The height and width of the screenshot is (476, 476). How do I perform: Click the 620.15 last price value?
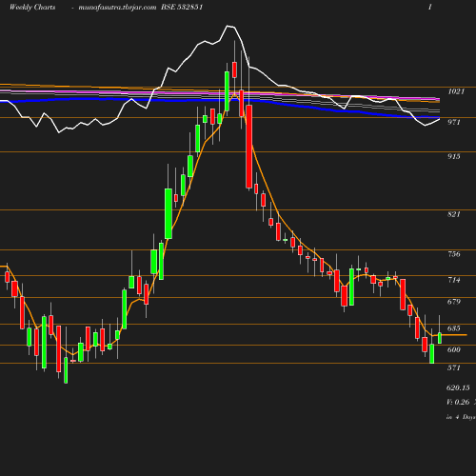click(458, 387)
